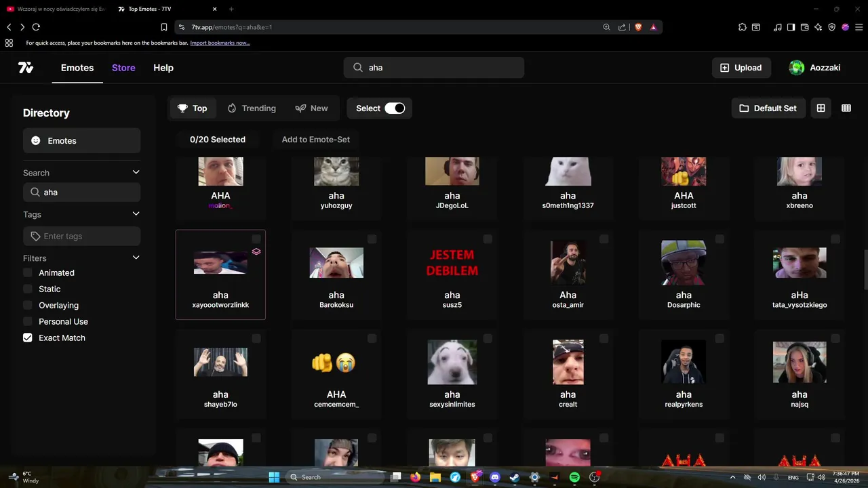Open the Leo AI sparkle icon
868x488 pixels.
point(818,27)
